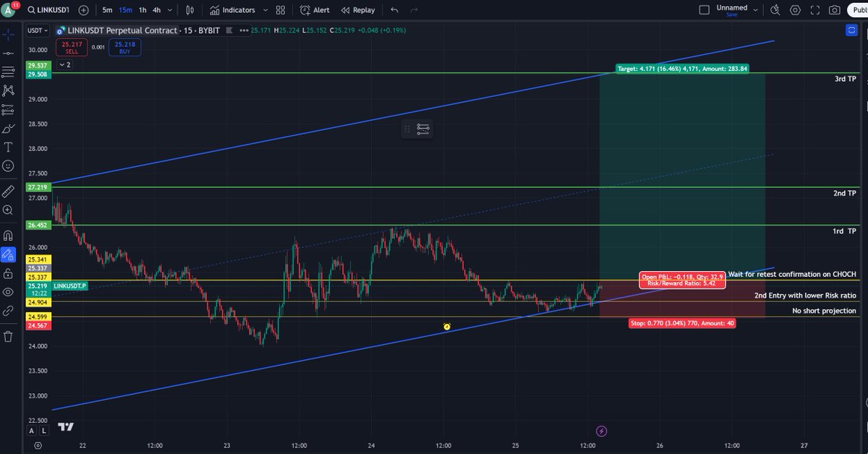Save the Unnamed chart layout
This screenshot has width=868, height=454.
(732, 14)
